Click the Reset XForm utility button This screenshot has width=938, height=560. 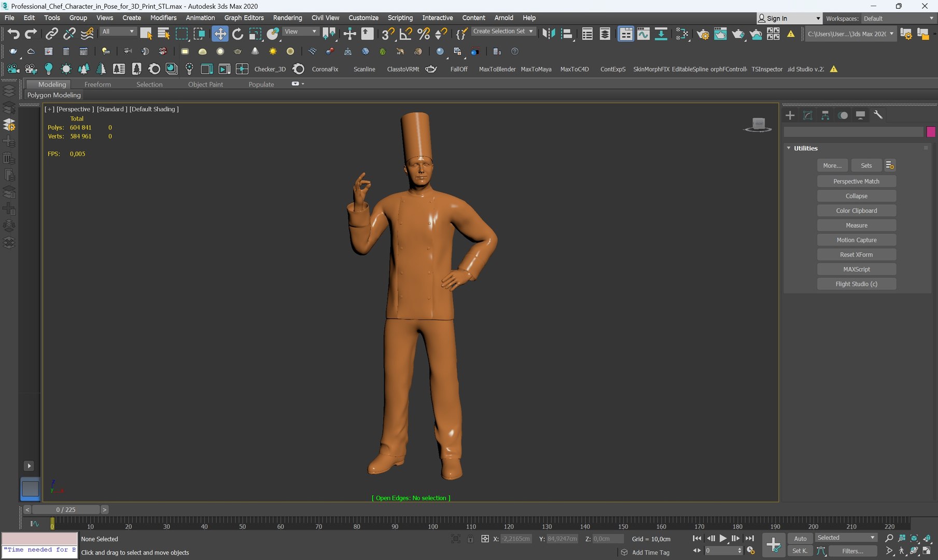click(857, 255)
